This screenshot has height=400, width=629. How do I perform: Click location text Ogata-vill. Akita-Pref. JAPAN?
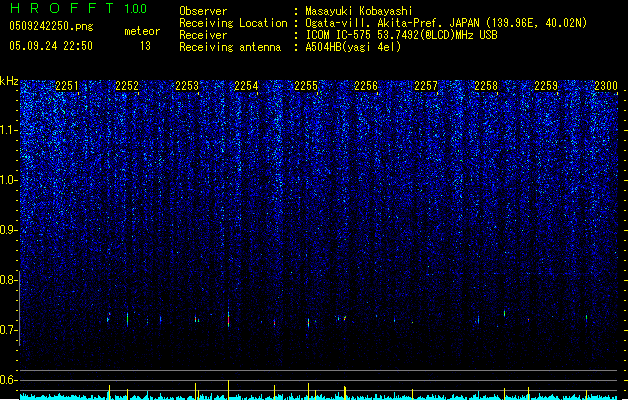392,23
